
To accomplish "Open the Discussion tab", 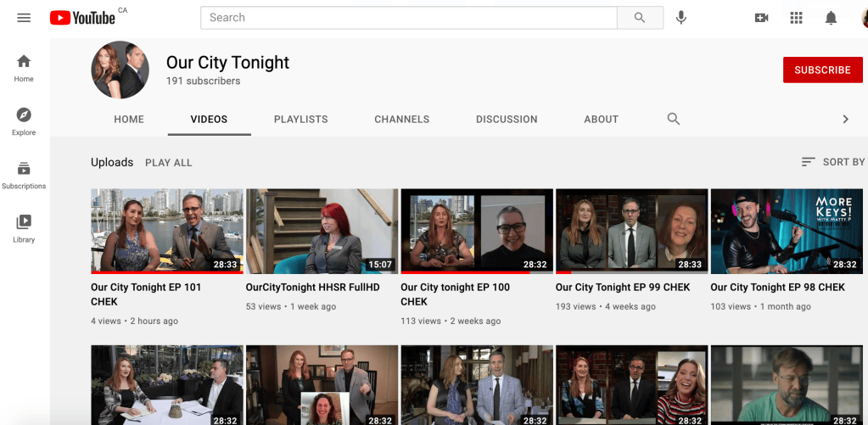I will coord(507,119).
